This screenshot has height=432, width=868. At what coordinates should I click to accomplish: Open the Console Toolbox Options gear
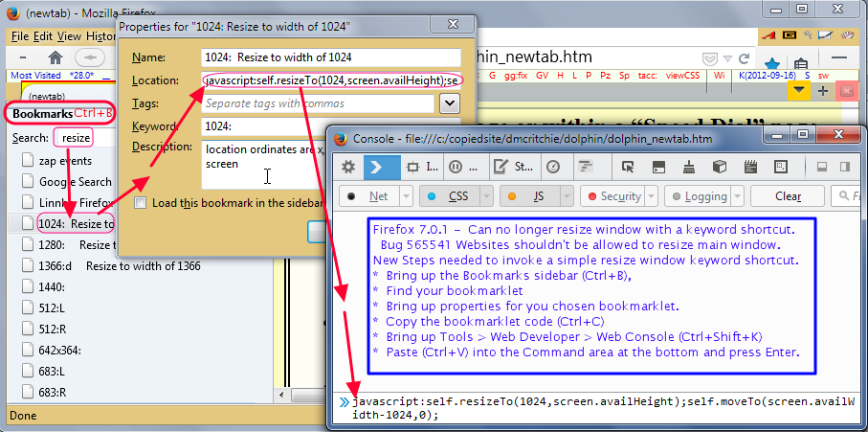[x=348, y=167]
